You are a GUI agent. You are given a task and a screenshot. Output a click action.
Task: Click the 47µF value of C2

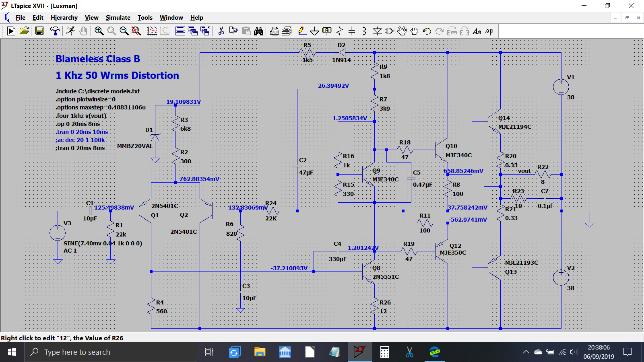306,173
